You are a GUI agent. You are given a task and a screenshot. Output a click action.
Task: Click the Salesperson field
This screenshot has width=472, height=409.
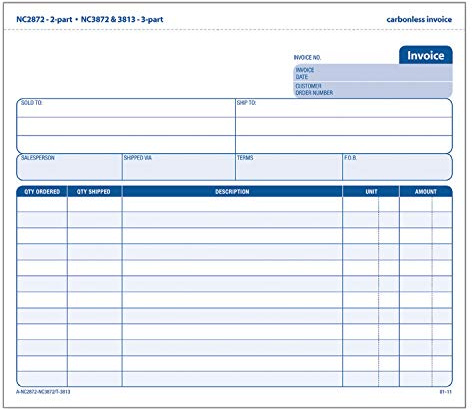[x=69, y=167]
